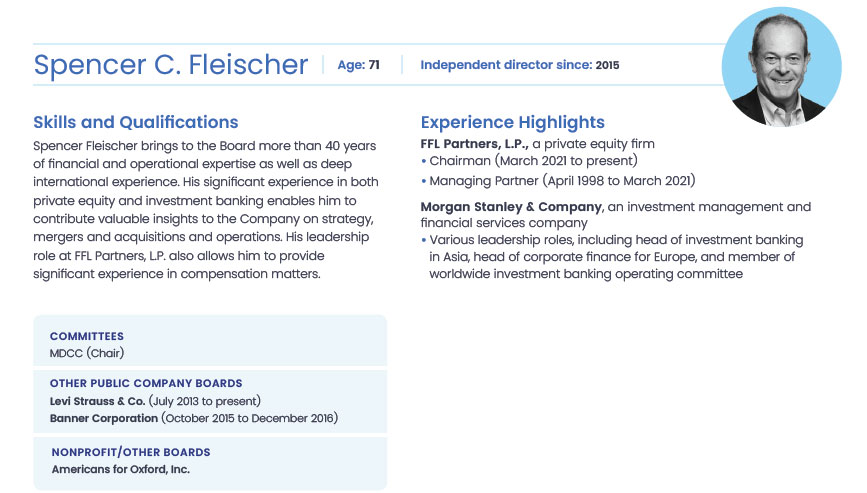The image size is (867, 493).
Task: Select the Age: 71 label
Action: coord(358,65)
